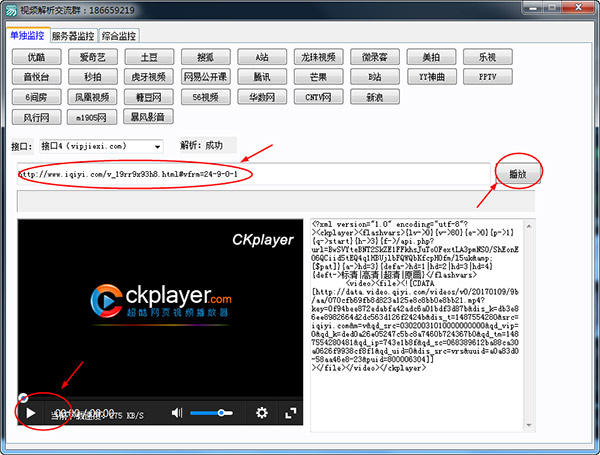Minimize the window

533,7
